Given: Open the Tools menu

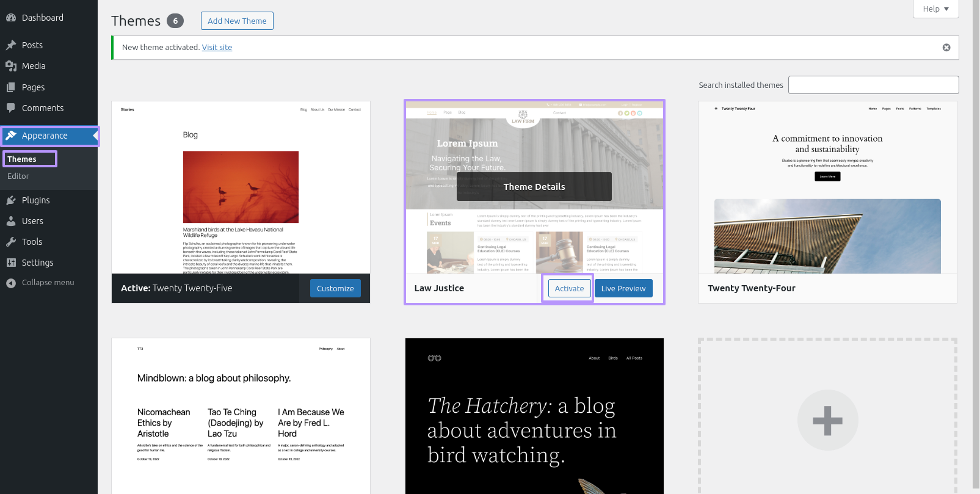Looking at the screenshot, I should tap(49, 242).
